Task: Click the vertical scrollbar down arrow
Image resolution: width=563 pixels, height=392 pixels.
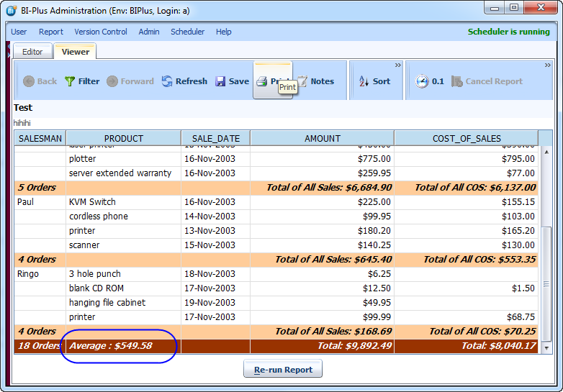Action: (546, 348)
